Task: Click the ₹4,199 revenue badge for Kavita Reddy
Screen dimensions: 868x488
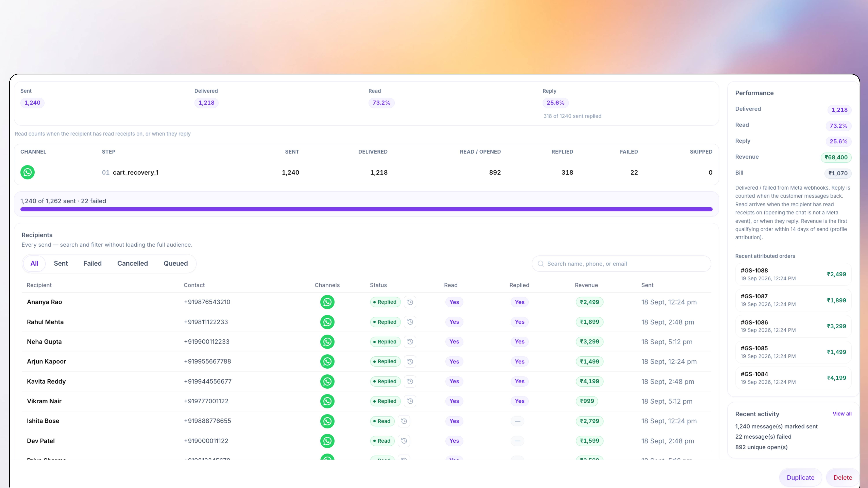Action: pyautogui.click(x=589, y=382)
